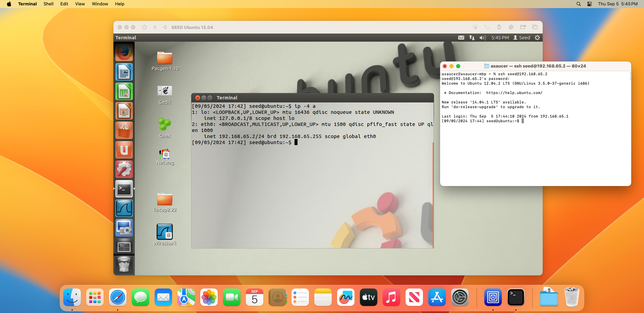Toggle macOS Control Center in menu bar
Viewport: 644px width, 313px height.
point(589,4)
